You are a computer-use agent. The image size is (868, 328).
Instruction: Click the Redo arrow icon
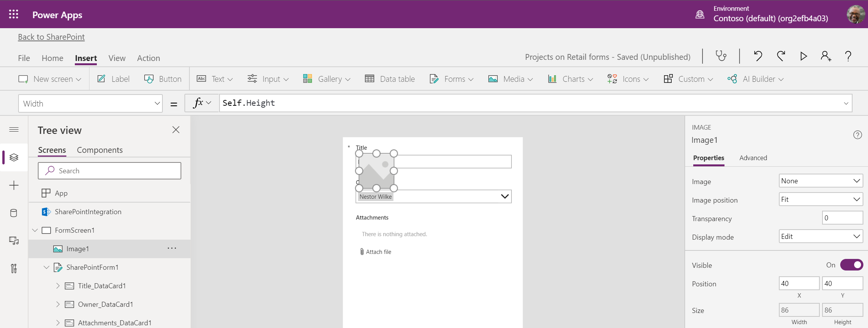pyautogui.click(x=781, y=56)
